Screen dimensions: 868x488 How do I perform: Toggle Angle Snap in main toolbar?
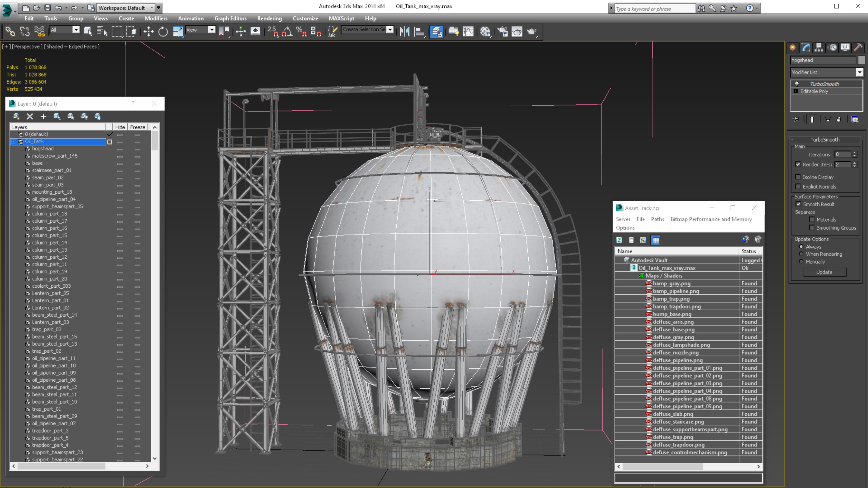tap(287, 32)
